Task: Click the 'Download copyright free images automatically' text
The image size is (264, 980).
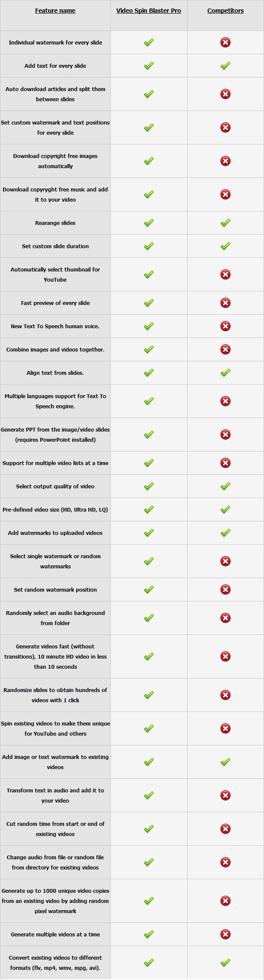Action: point(55,161)
